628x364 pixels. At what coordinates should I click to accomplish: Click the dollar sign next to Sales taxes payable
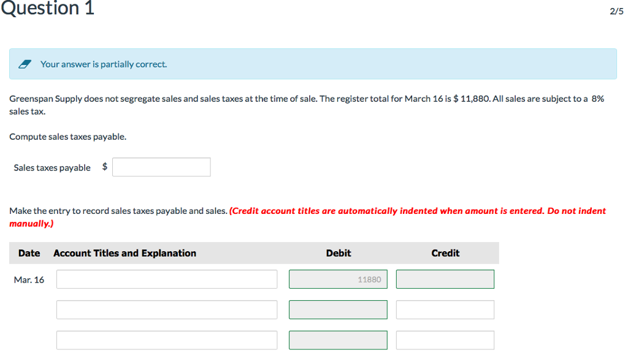[104, 167]
